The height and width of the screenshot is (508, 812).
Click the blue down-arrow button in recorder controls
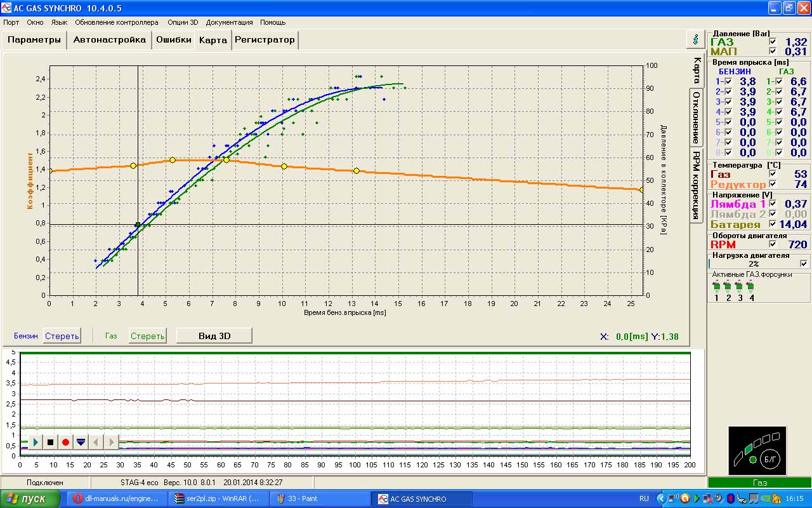(x=81, y=442)
